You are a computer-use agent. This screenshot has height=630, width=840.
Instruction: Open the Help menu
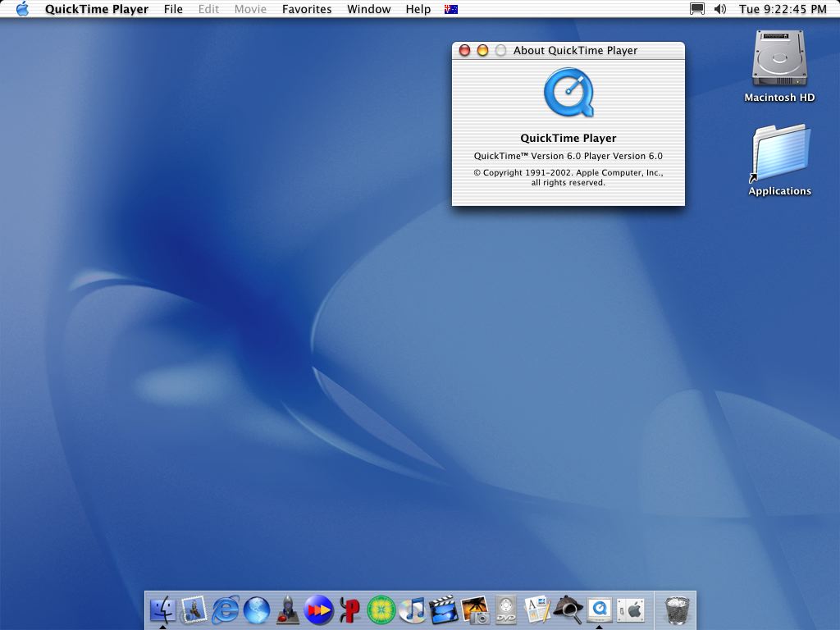418,9
